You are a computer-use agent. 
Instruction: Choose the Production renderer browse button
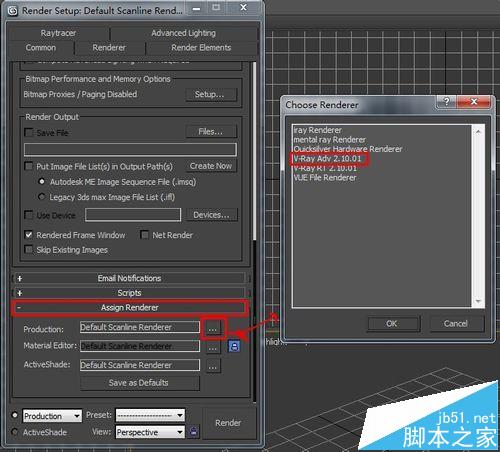coord(213,329)
